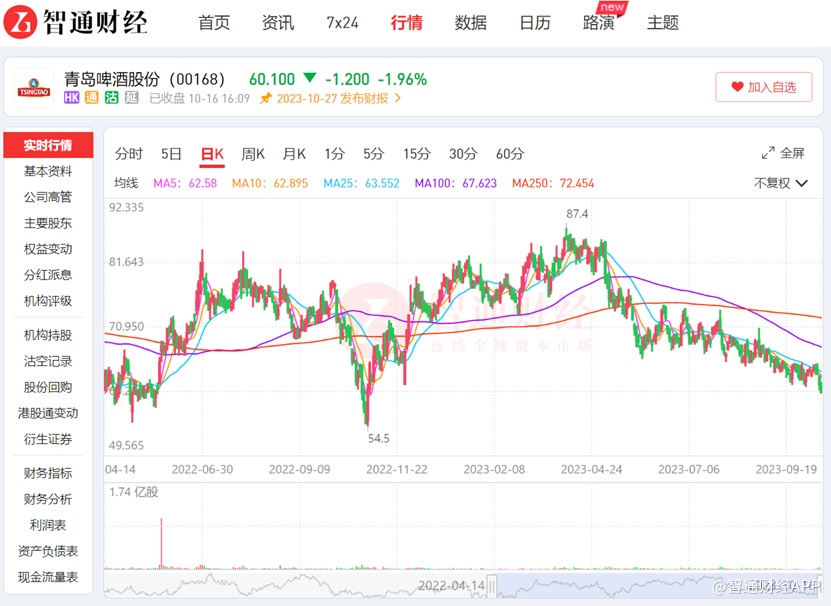
Task: Switch chart to 周K view
Action: tap(253, 154)
